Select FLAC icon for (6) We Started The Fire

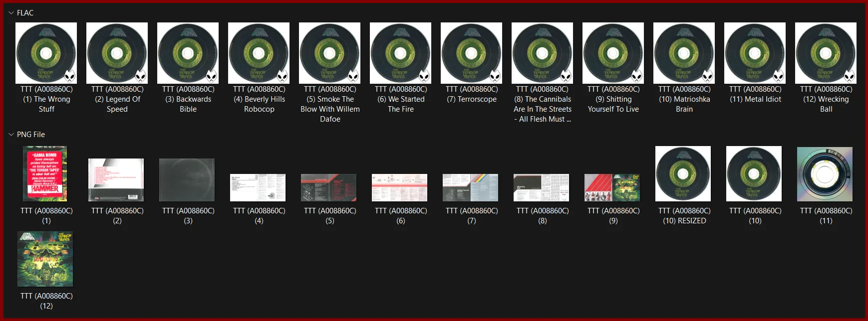(401, 53)
